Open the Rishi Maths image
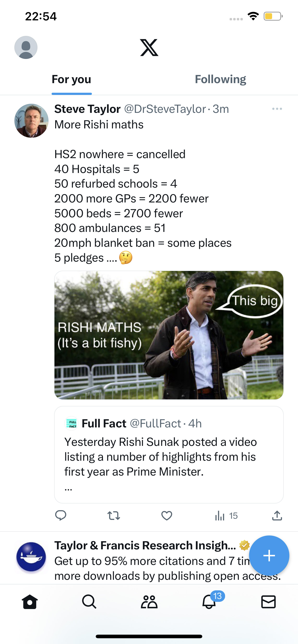This screenshot has height=644, width=298. tap(169, 335)
